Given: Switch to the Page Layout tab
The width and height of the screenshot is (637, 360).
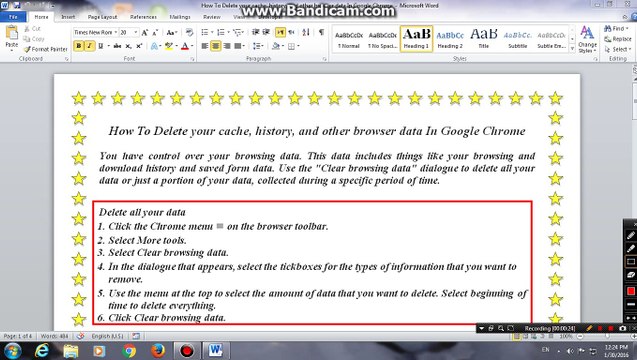Looking at the screenshot, I should pyautogui.click(x=102, y=17).
